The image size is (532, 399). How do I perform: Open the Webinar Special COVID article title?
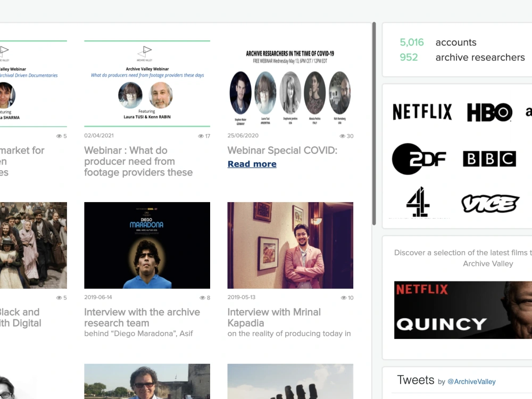tap(282, 151)
